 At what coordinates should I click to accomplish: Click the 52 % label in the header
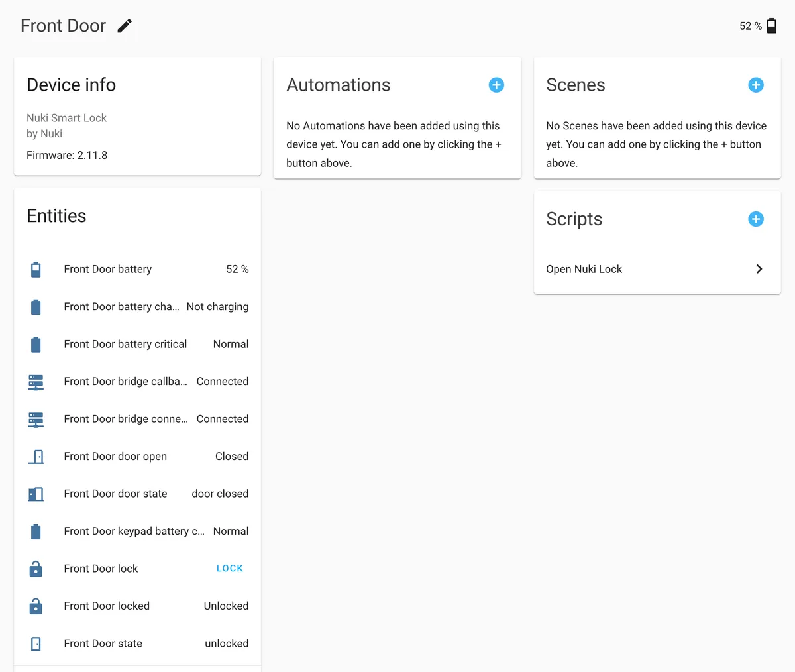click(x=751, y=26)
